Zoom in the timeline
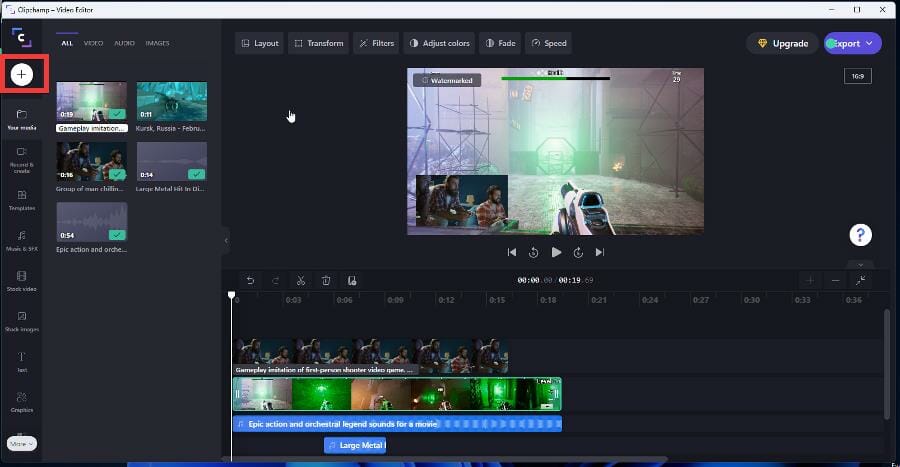This screenshot has height=467, width=900. point(810,280)
